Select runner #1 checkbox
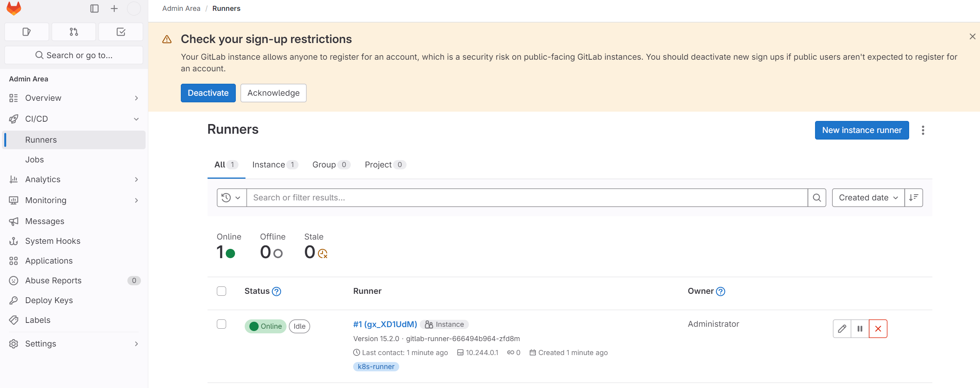The width and height of the screenshot is (980, 388). pos(221,324)
